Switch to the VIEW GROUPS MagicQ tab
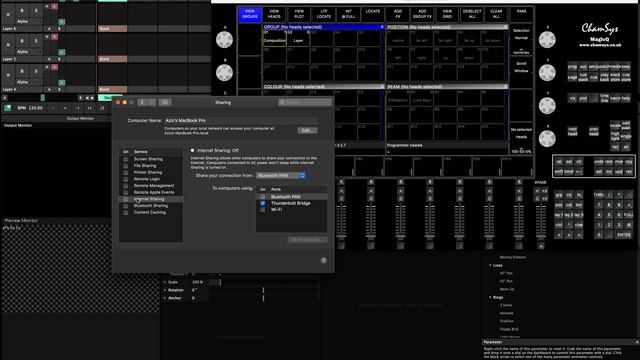Image resolution: width=640 pixels, height=360 pixels. coord(250,14)
